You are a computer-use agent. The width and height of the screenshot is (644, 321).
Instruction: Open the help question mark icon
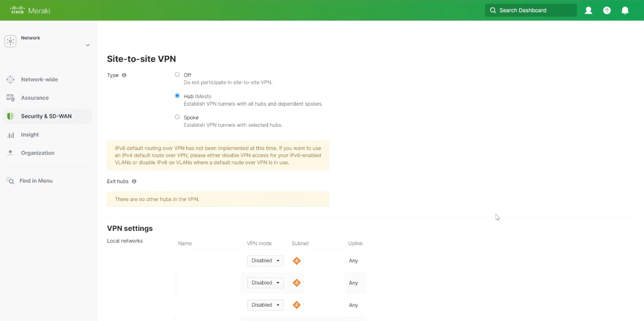[x=607, y=10]
